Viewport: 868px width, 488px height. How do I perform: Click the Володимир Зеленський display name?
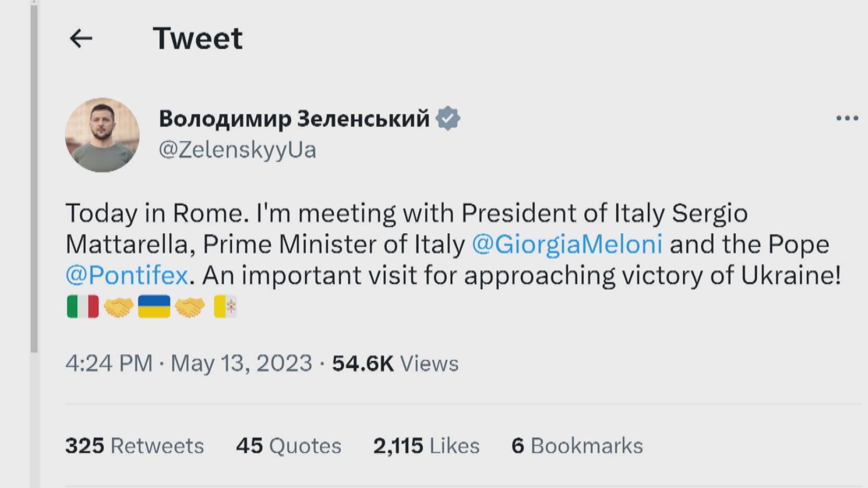point(294,119)
